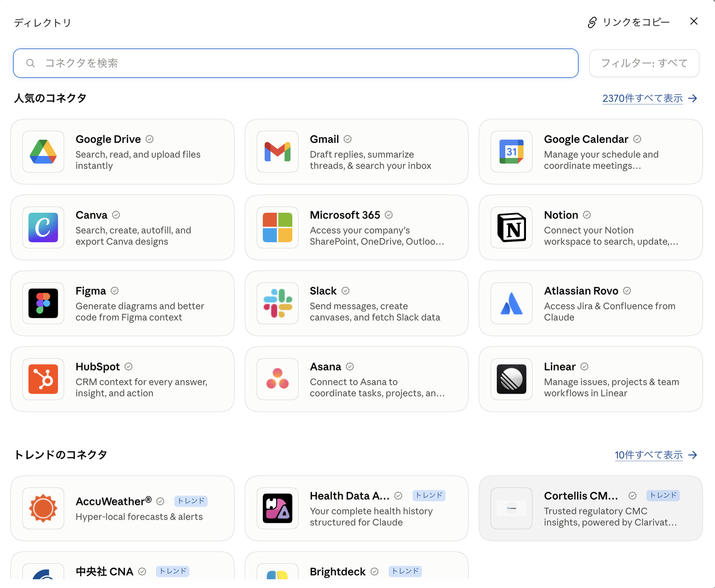Click the Google Drive title text
Screen dimensions: 715x588
(x=108, y=139)
